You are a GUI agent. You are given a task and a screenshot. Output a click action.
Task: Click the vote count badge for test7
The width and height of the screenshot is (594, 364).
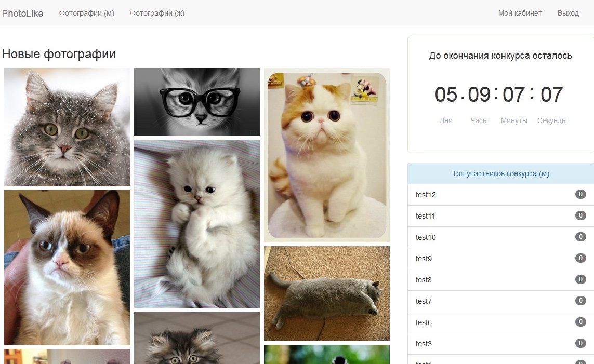580,301
